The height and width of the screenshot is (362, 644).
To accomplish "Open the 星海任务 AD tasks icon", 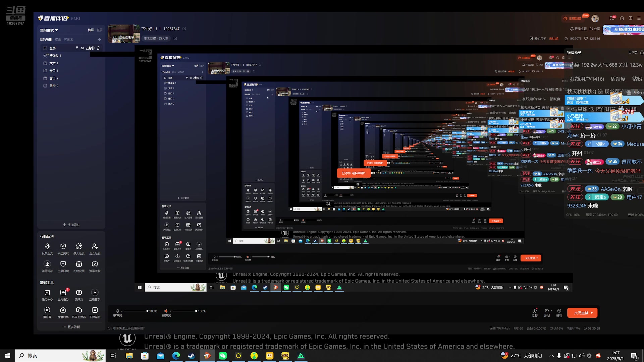I will [x=63, y=295].
